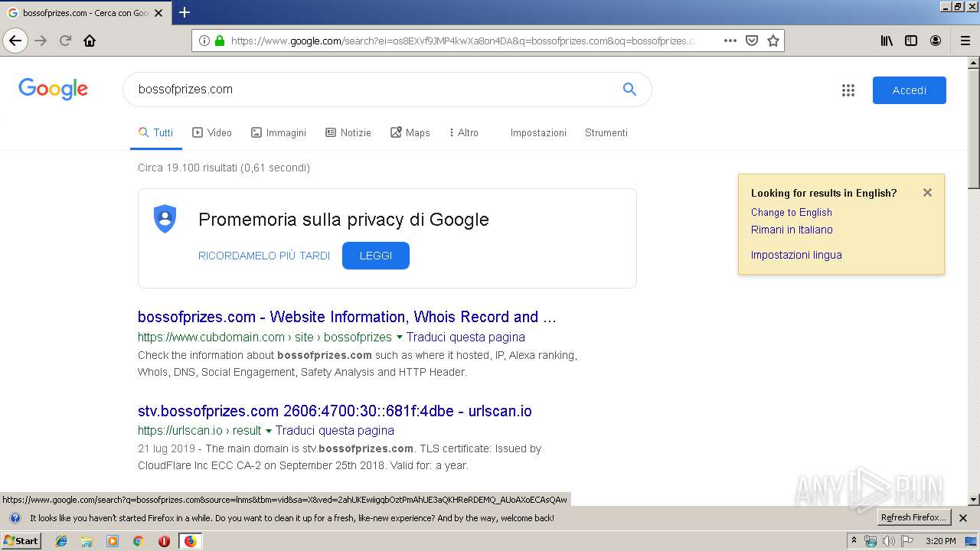
Task: Open File Explorer from taskbar
Action: coord(87,541)
